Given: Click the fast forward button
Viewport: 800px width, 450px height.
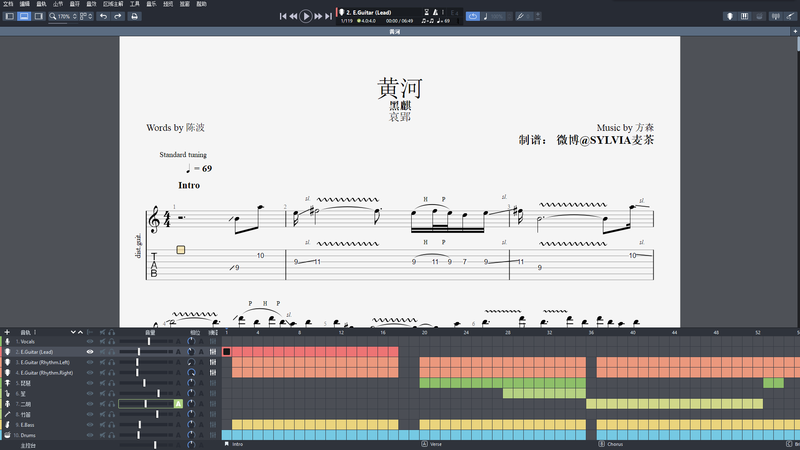Looking at the screenshot, I should (x=318, y=16).
